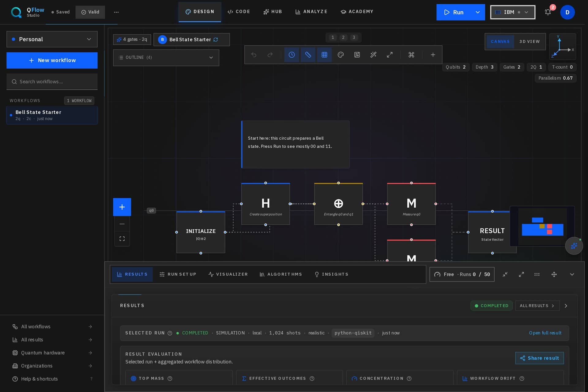Image resolution: width=588 pixels, height=392 pixels.
Task: Click the help icon beside Concentration
Action: pos(409,379)
